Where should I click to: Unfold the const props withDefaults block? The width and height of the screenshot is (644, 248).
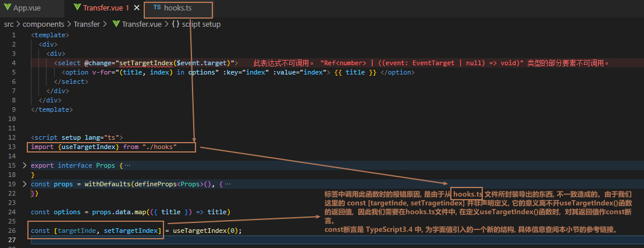click(24, 184)
